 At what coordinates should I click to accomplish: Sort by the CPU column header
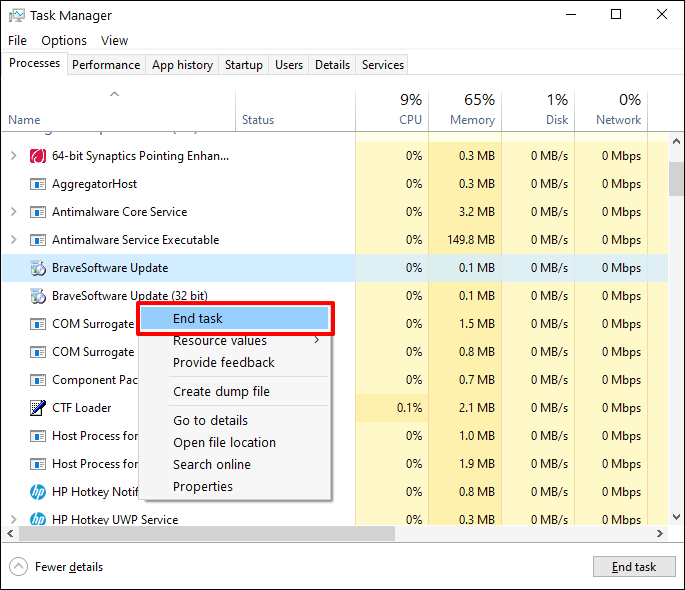pos(392,111)
